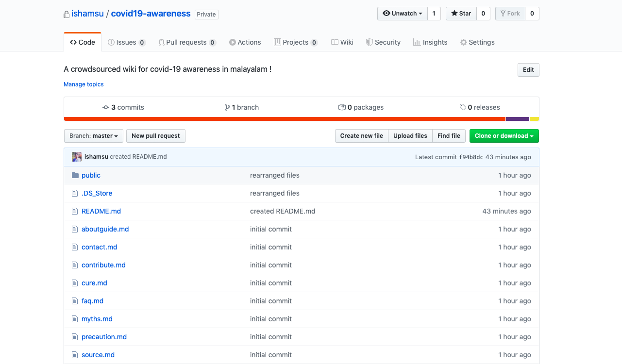The image size is (622, 364).
Task: Click the file icon beside precaution.md
Action: [x=75, y=337]
